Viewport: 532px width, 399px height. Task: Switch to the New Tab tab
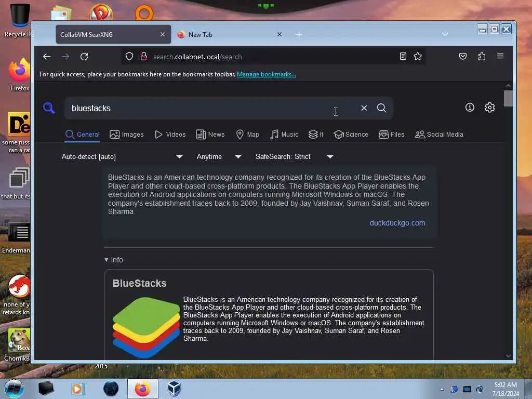point(230,34)
